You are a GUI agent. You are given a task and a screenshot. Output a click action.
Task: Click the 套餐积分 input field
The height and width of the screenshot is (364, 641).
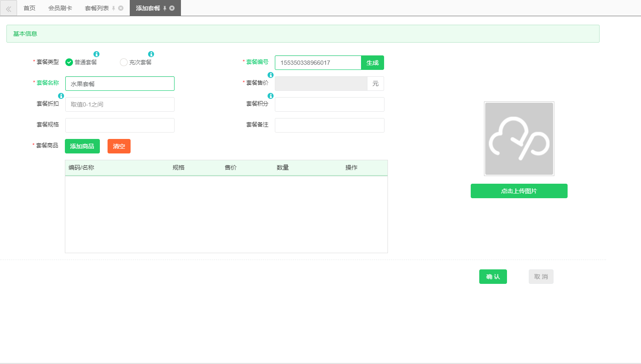(329, 104)
